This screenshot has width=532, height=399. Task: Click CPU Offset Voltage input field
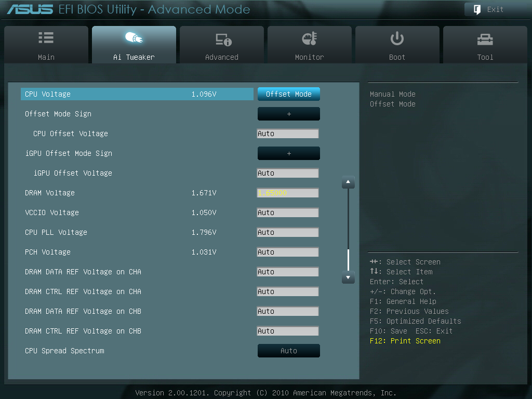tap(288, 134)
